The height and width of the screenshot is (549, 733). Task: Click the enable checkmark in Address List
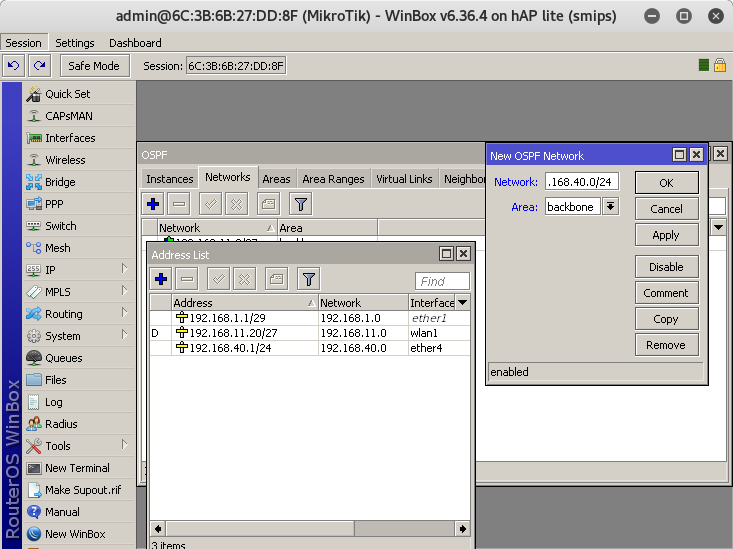pyautogui.click(x=218, y=279)
